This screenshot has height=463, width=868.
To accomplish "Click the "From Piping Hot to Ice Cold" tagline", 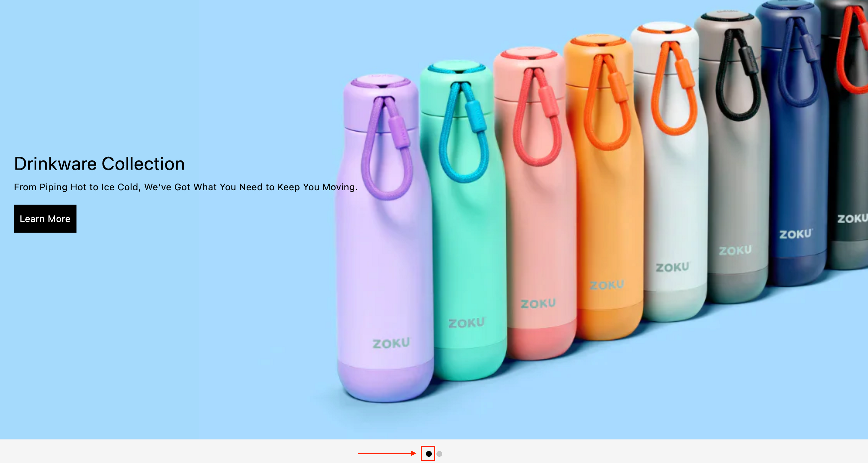I will click(185, 187).
